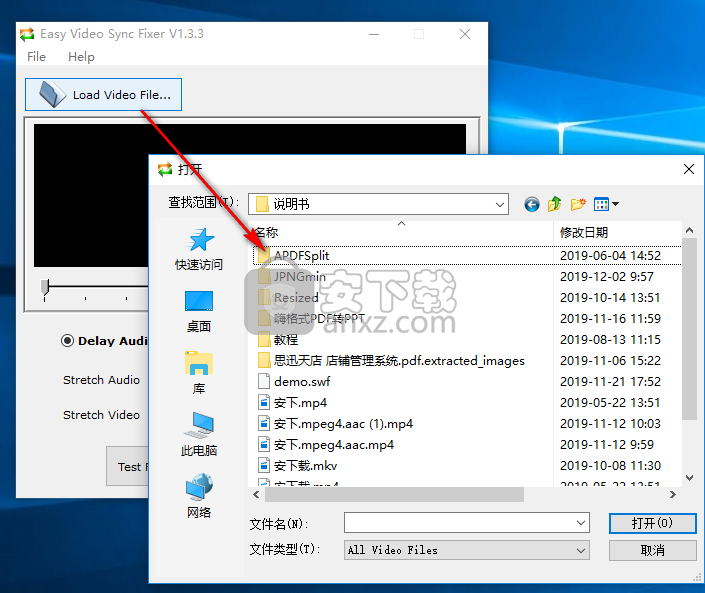
Task: Click the 安下载.mkv file icon
Action: (264, 465)
